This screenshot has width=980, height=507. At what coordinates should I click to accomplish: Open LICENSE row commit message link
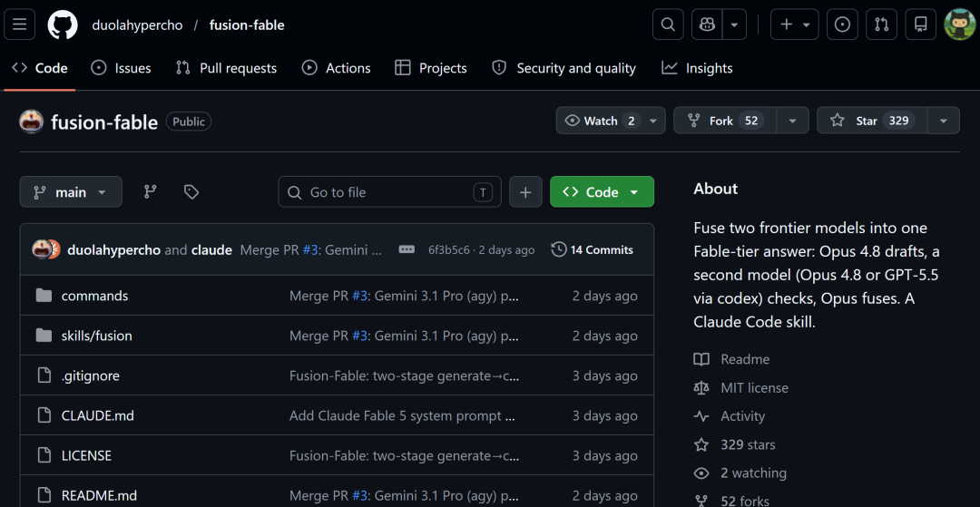(405, 456)
